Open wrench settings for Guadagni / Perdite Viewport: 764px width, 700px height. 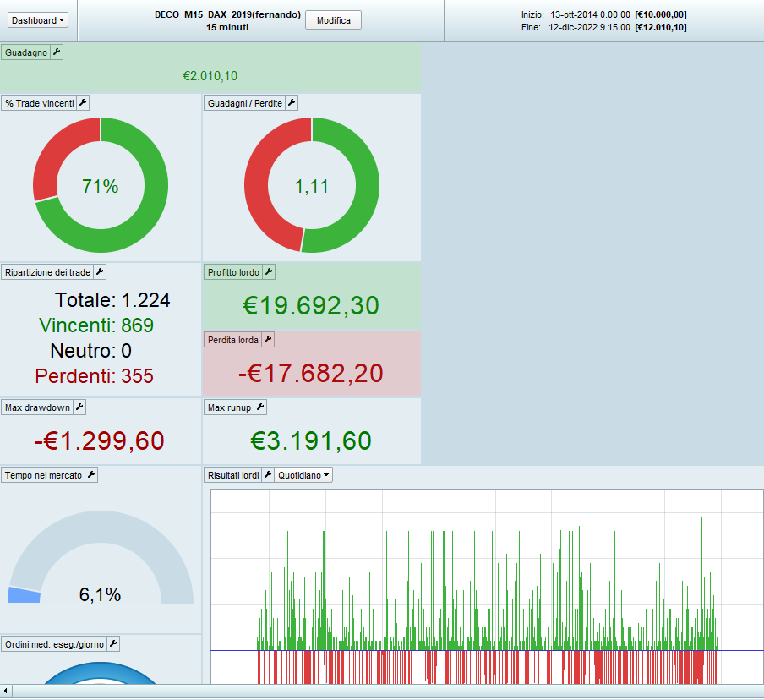292,103
